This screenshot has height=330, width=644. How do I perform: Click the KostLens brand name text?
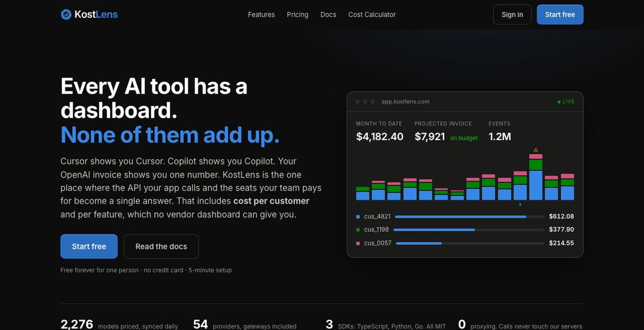tap(96, 14)
